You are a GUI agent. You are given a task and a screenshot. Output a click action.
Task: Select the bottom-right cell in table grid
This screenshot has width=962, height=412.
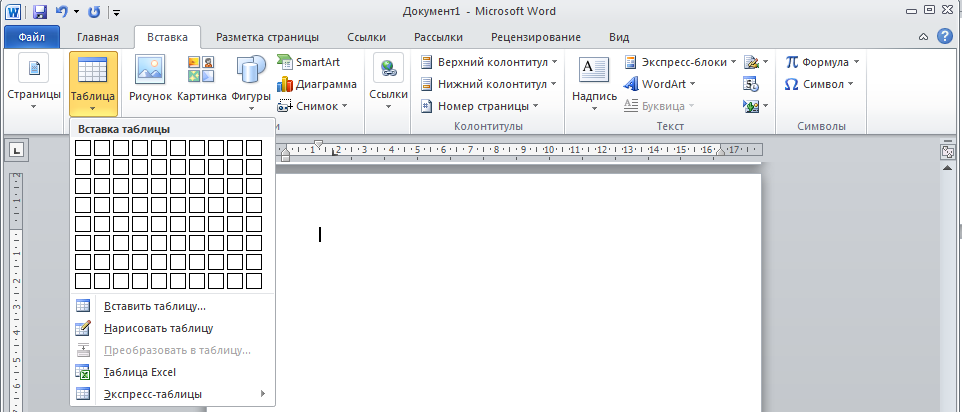tap(254, 281)
